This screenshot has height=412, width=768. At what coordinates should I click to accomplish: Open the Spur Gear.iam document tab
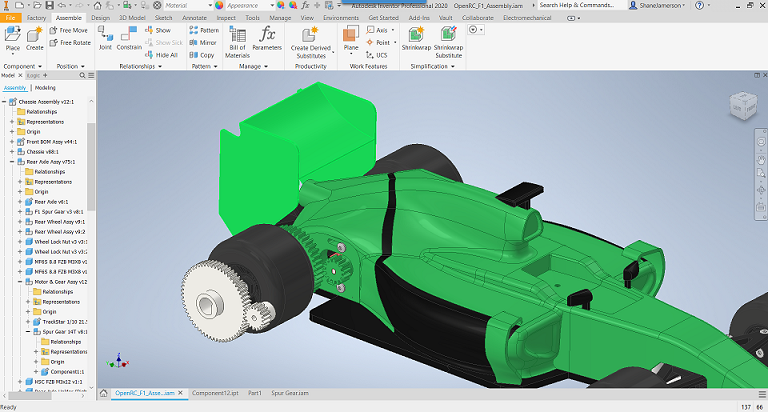(x=292, y=393)
